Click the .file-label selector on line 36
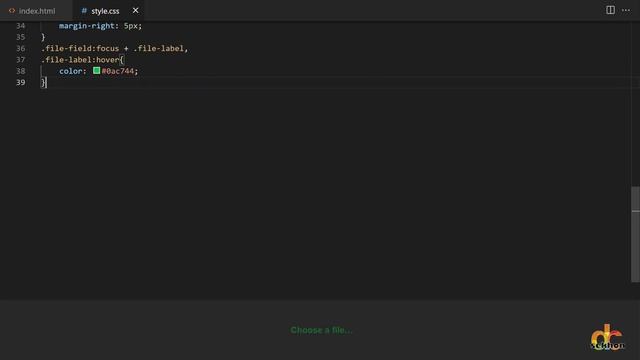The image size is (640, 360). tap(159, 49)
